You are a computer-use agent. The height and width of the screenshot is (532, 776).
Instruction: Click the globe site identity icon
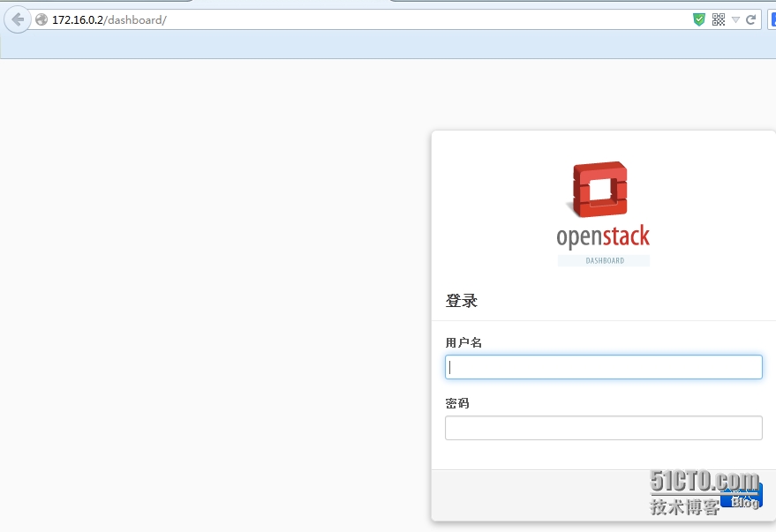[41, 19]
